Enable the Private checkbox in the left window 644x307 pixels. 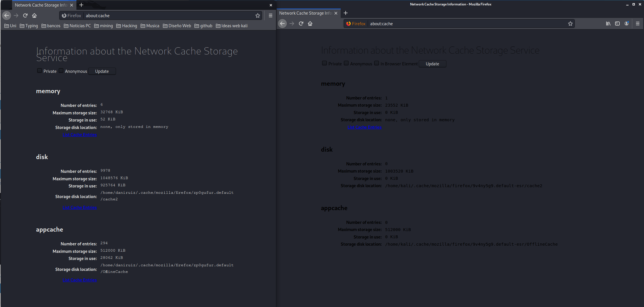(40, 71)
